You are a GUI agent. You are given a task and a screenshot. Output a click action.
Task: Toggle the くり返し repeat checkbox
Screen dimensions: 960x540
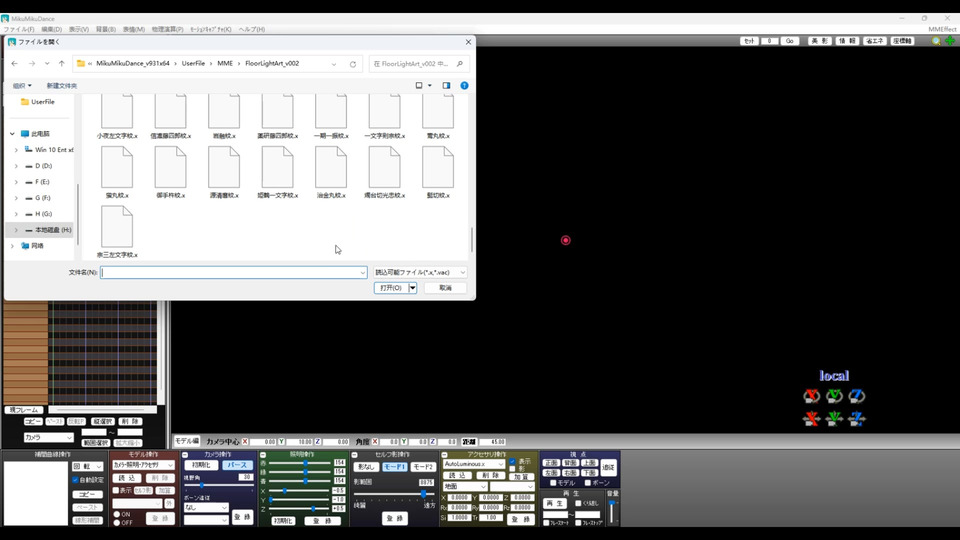pos(578,503)
